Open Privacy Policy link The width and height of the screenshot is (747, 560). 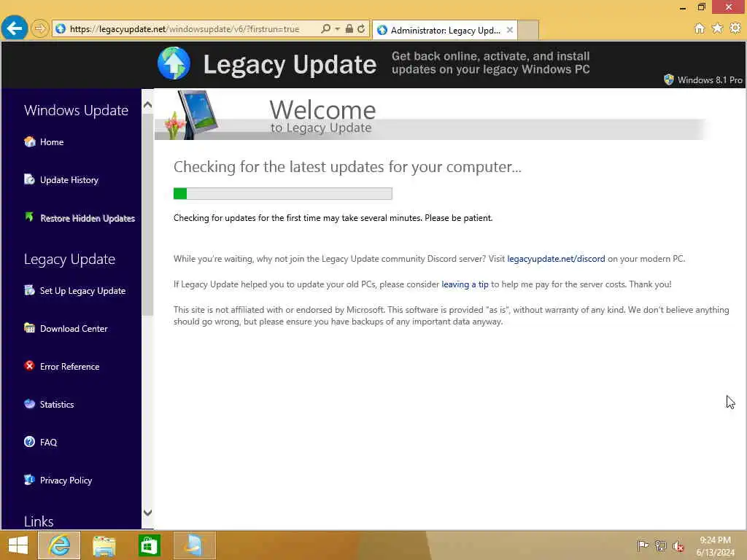pyautogui.click(x=66, y=481)
